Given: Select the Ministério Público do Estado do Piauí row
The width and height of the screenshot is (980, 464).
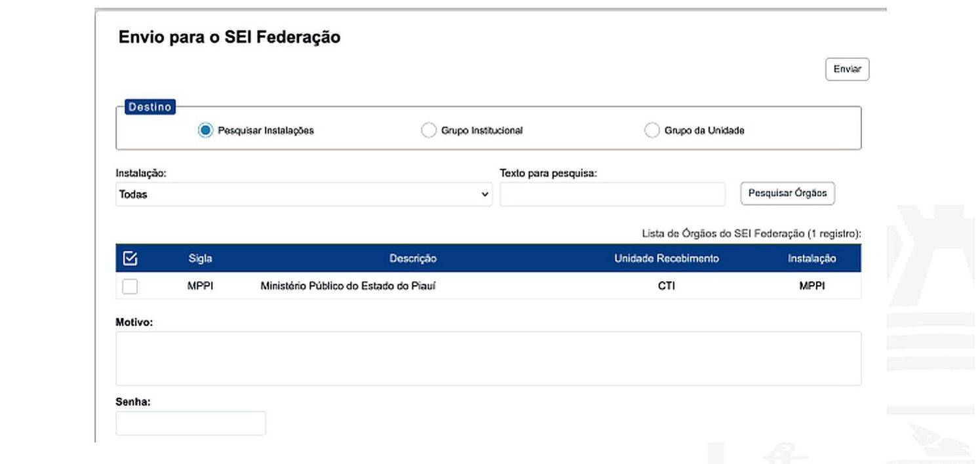Looking at the screenshot, I should (488, 286).
